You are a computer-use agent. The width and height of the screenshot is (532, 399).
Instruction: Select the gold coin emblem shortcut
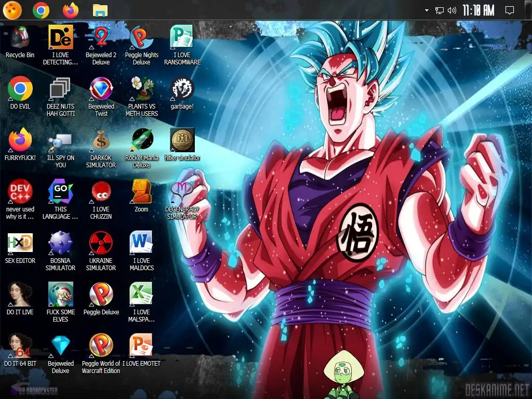(182, 144)
